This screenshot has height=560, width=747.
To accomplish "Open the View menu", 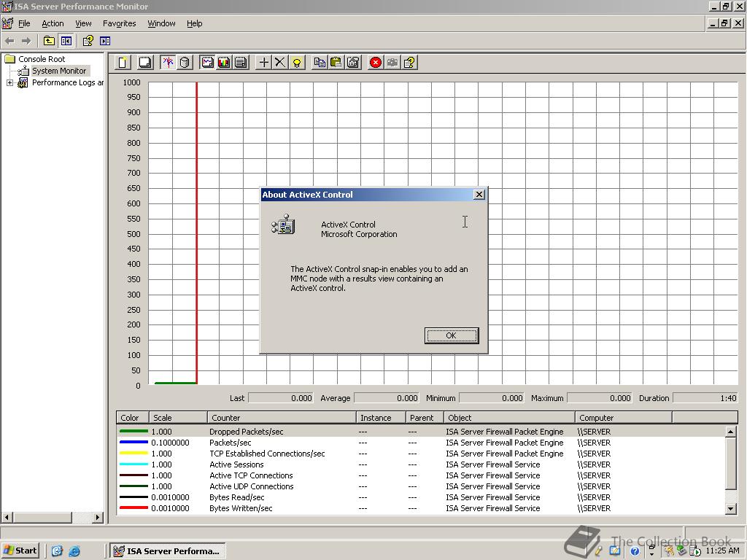I will tap(83, 23).
